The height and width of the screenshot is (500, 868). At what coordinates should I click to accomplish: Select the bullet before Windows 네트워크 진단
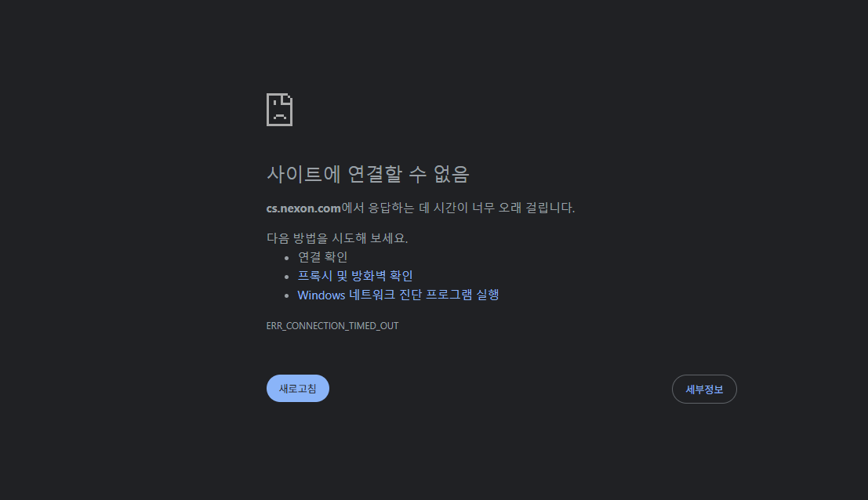tap(286, 296)
